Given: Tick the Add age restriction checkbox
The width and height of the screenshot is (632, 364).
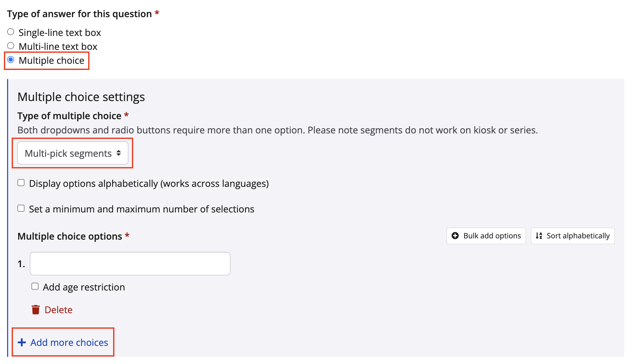Looking at the screenshot, I should pos(35,287).
